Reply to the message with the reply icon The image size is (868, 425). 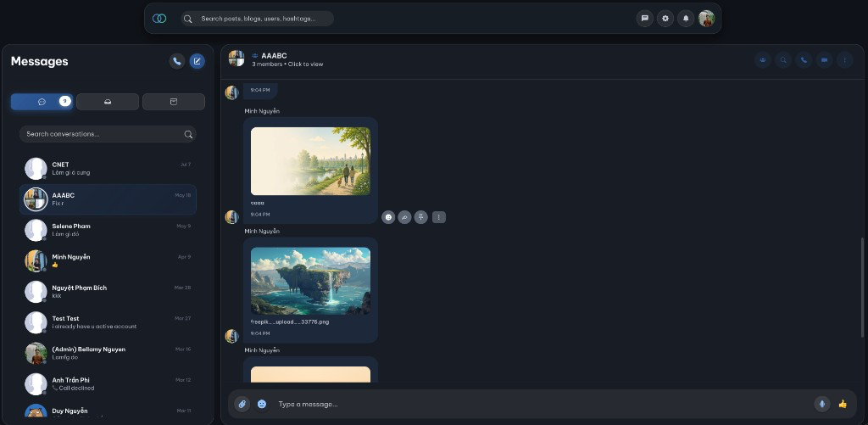(x=404, y=217)
